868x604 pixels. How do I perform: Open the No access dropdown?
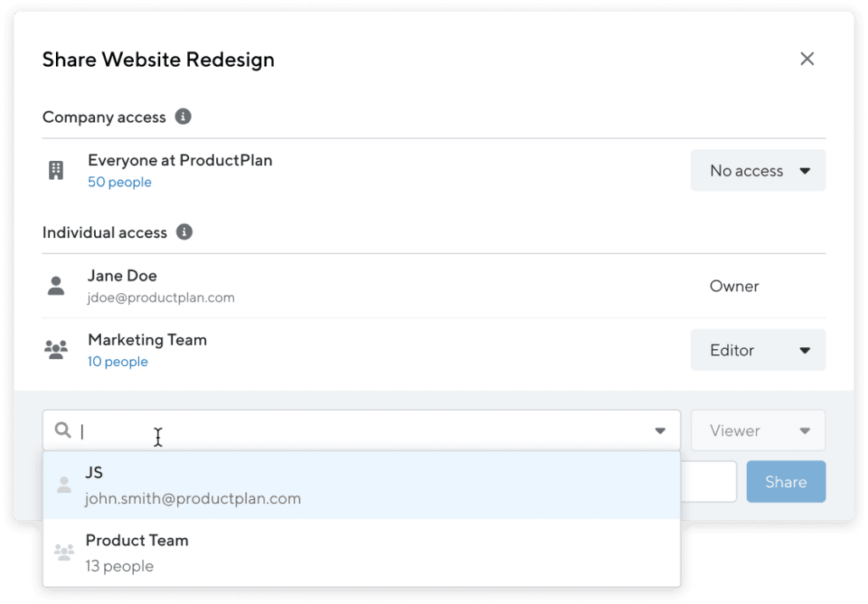point(758,170)
